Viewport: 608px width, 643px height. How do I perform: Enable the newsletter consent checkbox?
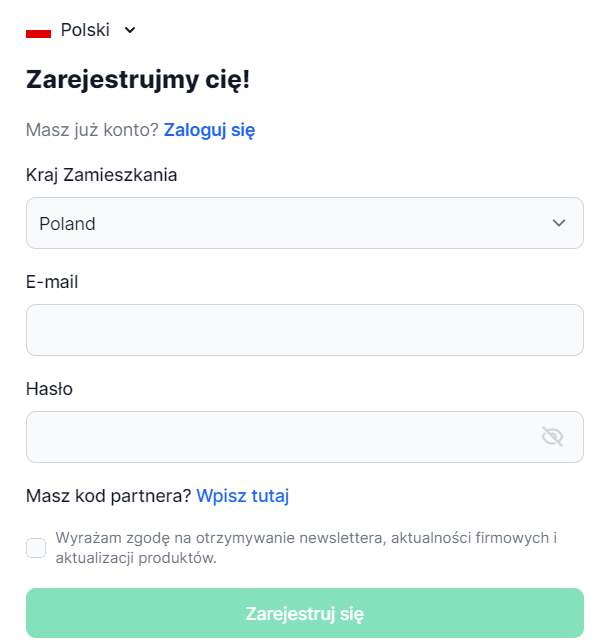(x=36, y=548)
